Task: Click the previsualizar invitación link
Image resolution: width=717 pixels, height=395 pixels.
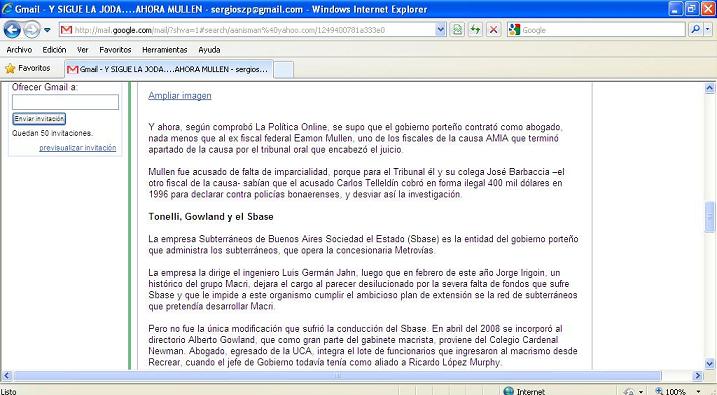Action: (x=78, y=148)
